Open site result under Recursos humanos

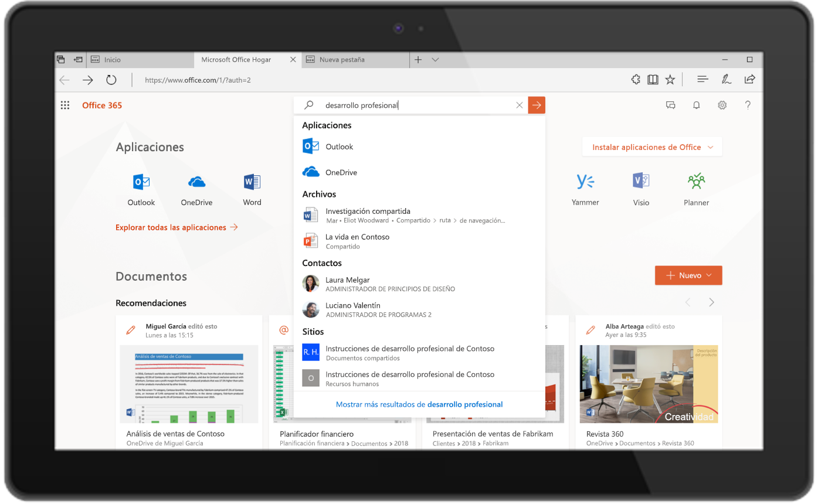[419, 378]
